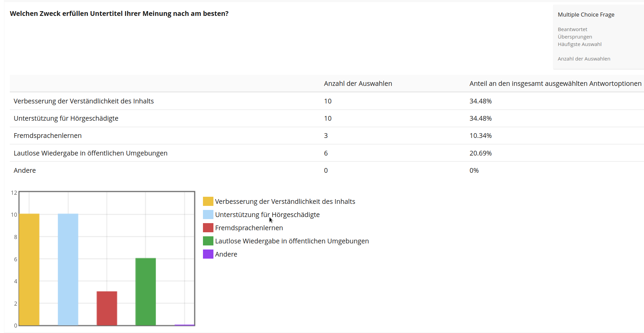Click 'Beantwortet' in the side panel

[x=572, y=29]
